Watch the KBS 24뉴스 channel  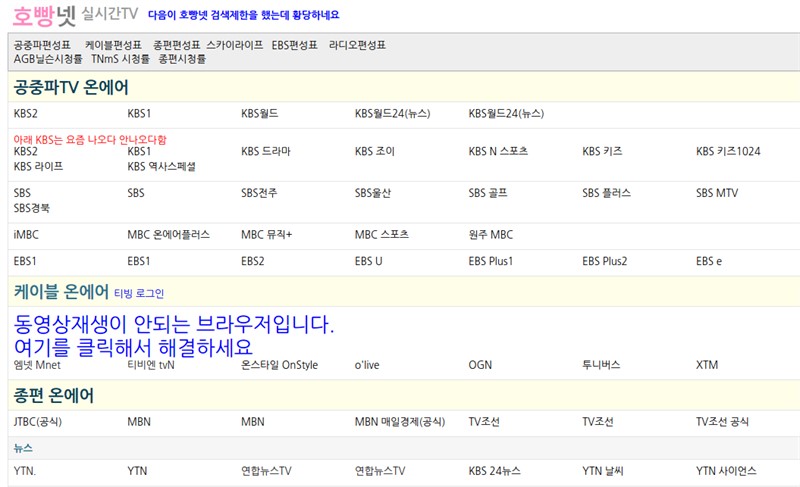[x=494, y=471]
